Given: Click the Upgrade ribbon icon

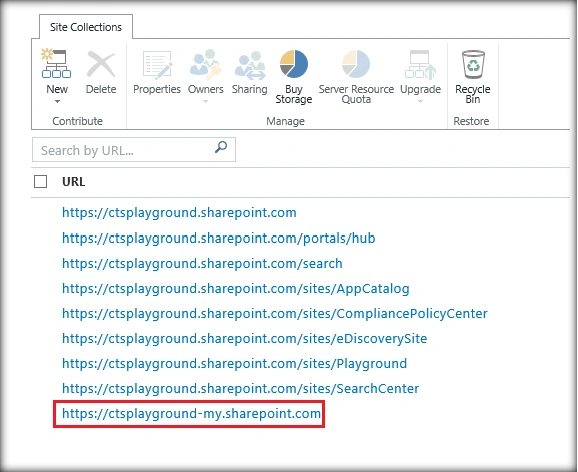Looking at the screenshot, I should tap(420, 65).
